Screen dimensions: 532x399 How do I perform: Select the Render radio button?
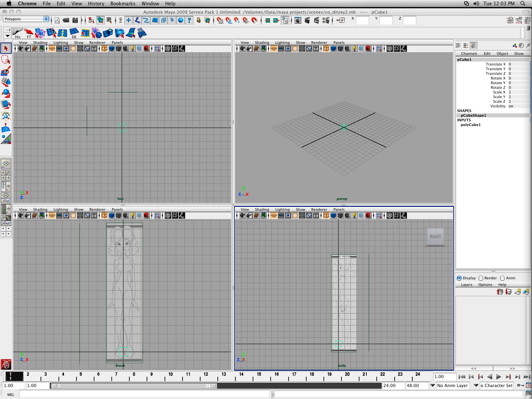click(x=481, y=278)
